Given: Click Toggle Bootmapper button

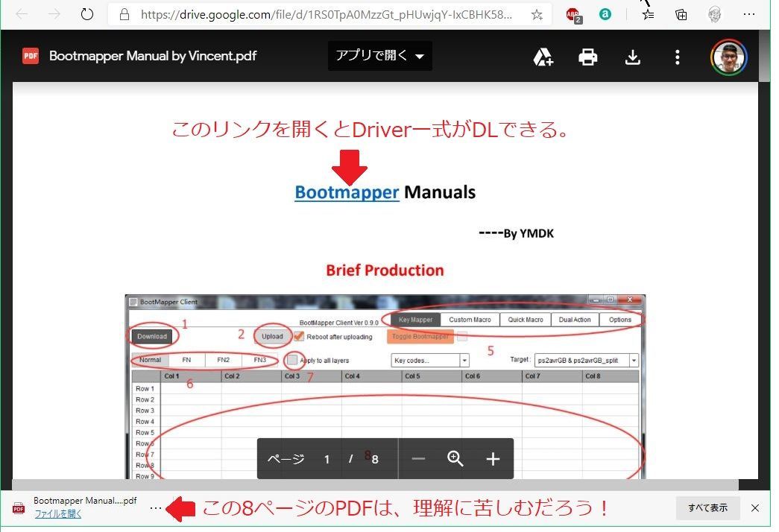Looking at the screenshot, I should [x=420, y=337].
